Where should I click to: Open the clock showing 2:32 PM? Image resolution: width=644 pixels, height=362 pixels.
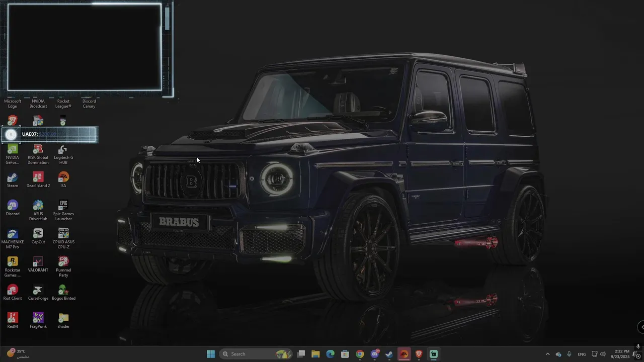(x=620, y=354)
